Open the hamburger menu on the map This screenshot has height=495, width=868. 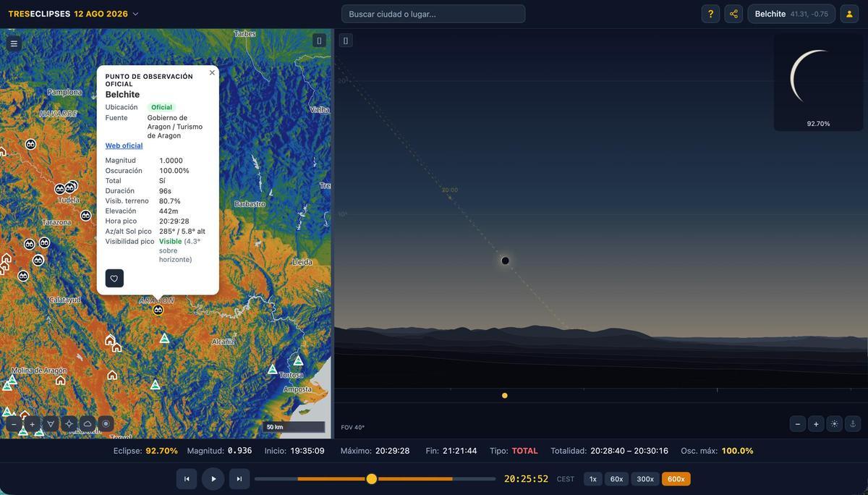coord(14,43)
